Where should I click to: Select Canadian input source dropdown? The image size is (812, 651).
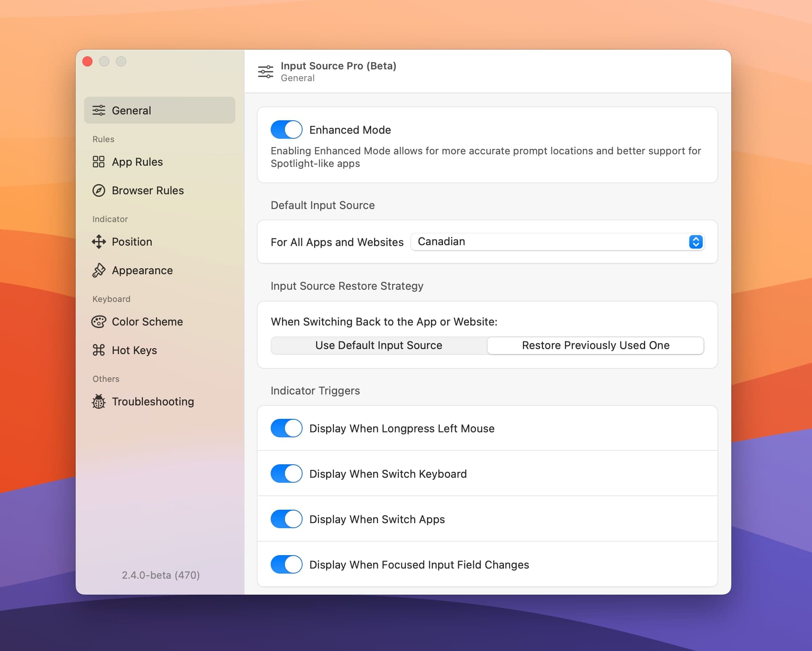(557, 241)
